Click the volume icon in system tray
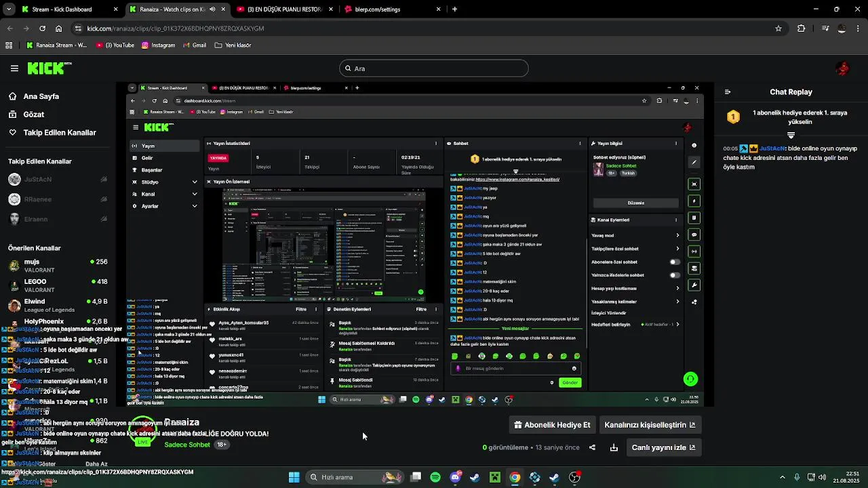The height and width of the screenshot is (488, 868). coord(823,477)
